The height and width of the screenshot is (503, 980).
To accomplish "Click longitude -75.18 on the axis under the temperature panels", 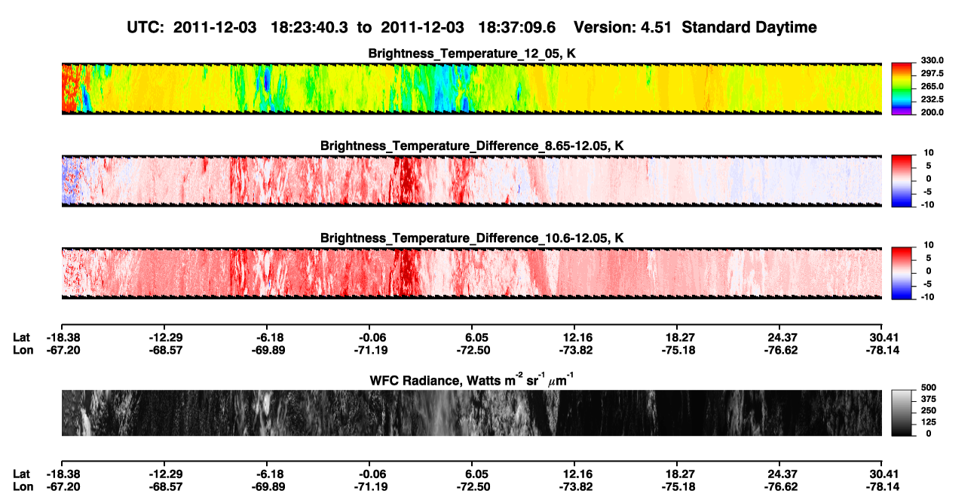I will click(x=678, y=350).
